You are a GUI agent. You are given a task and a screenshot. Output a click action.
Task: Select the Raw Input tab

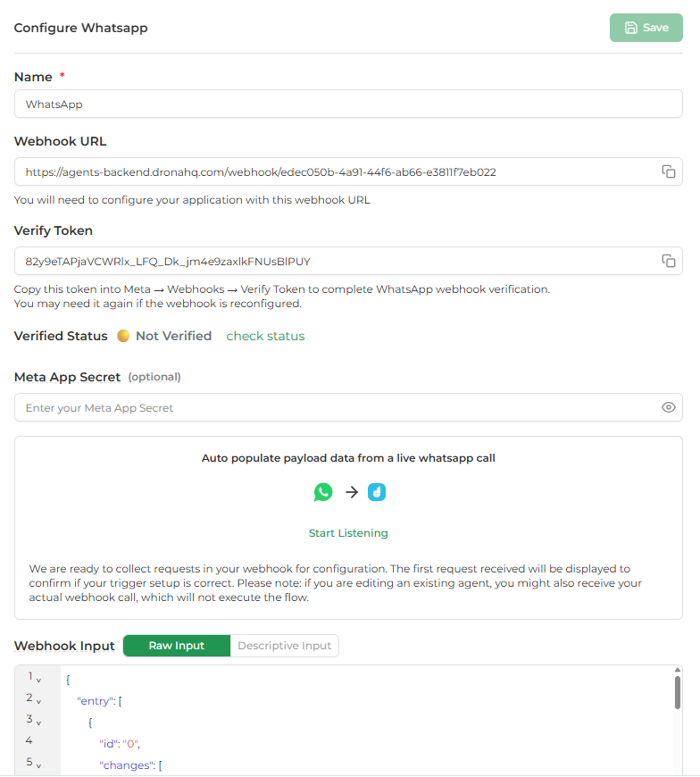click(x=176, y=645)
